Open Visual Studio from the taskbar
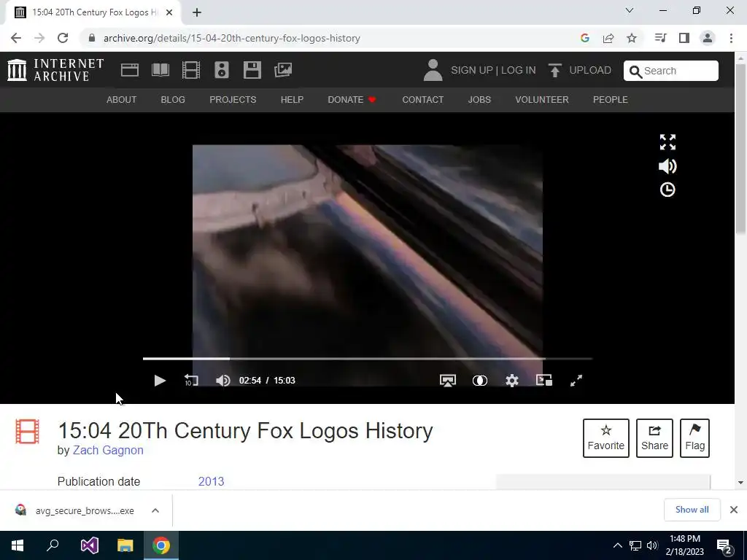The width and height of the screenshot is (747, 560). coord(90,545)
